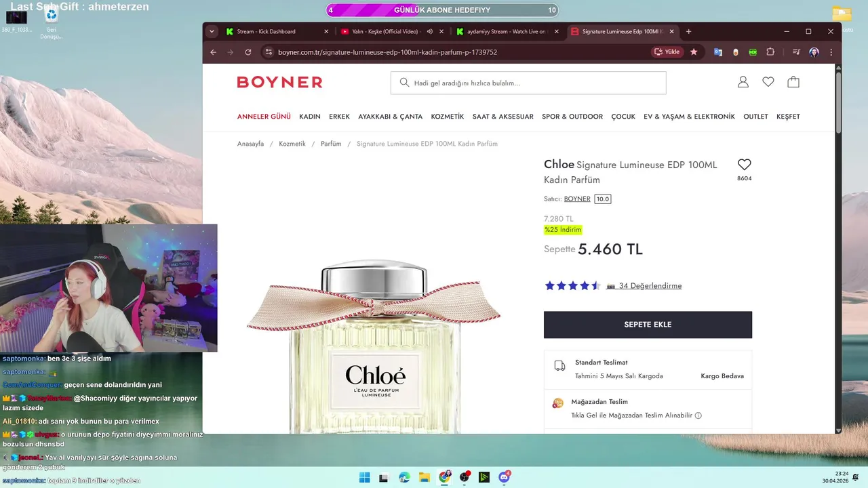
Task: Open the account profile icon on Boyner
Action: (x=743, y=82)
